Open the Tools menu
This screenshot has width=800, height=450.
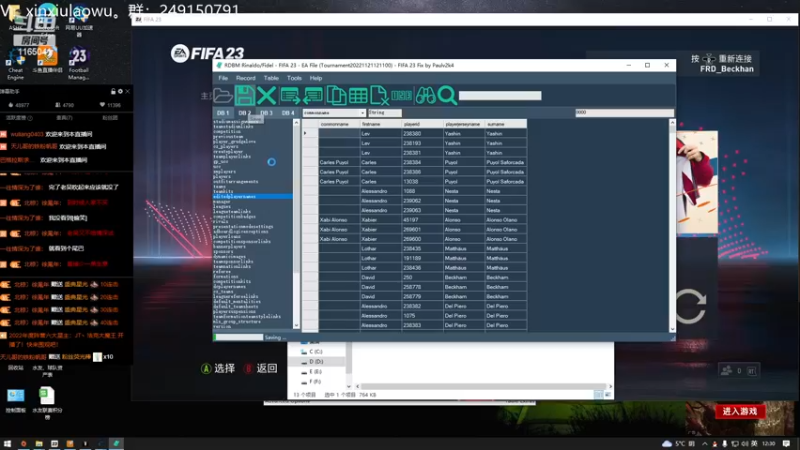pyautogui.click(x=294, y=78)
